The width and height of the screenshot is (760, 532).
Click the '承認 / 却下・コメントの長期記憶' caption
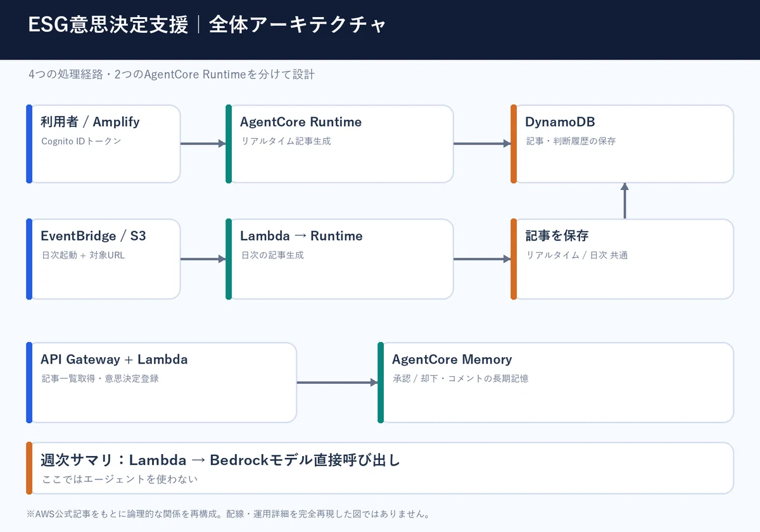pyautogui.click(x=460, y=378)
